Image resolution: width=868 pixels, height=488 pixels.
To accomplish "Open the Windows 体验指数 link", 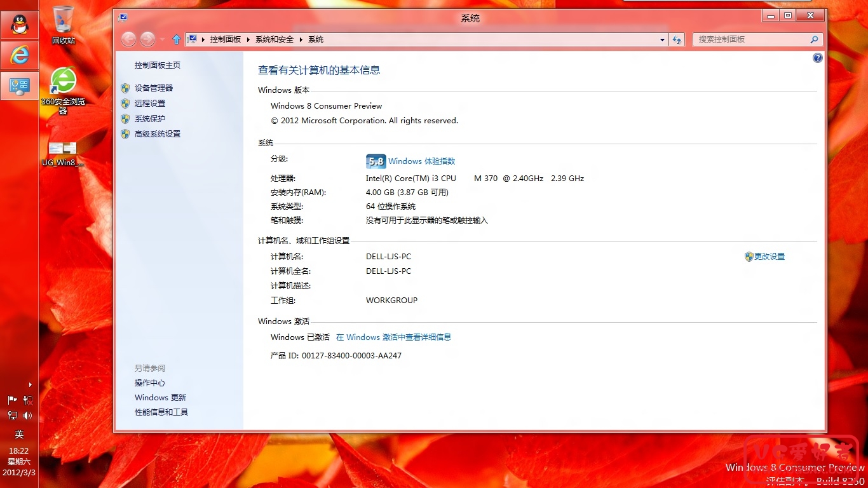I will click(422, 161).
